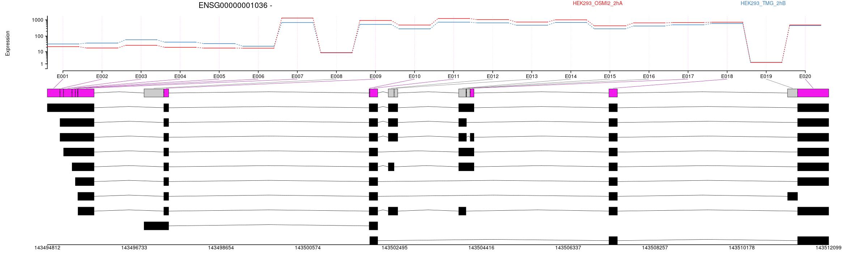The height and width of the screenshot is (253, 868).
Task: Pick the E006 exon label
Action: coord(258,77)
